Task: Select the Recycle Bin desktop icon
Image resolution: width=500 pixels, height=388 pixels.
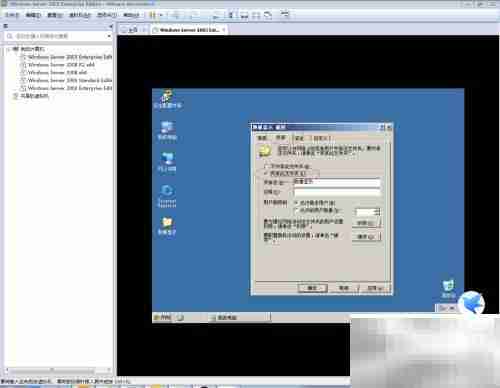Action: [448, 289]
